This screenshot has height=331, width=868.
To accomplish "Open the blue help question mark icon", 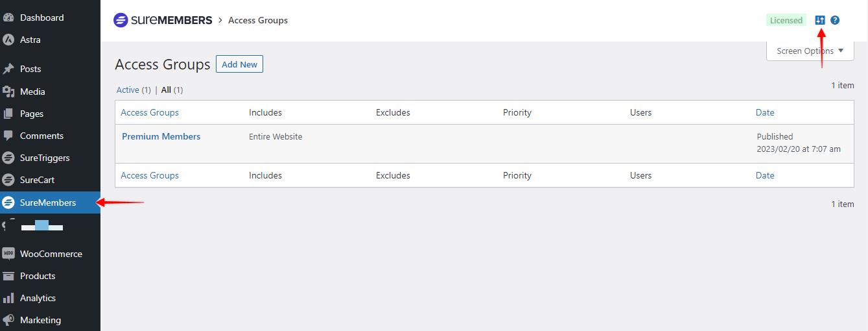I will [835, 20].
